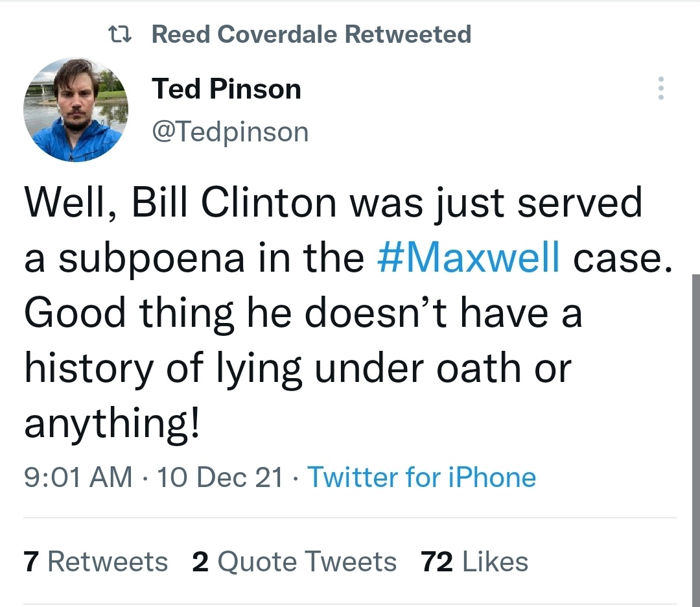Click the Twitter for iPhone source link

click(422, 477)
